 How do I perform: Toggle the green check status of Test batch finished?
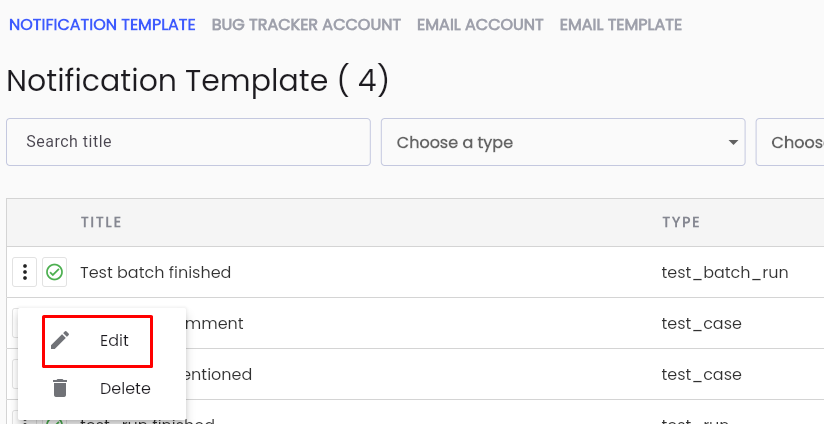(x=55, y=272)
